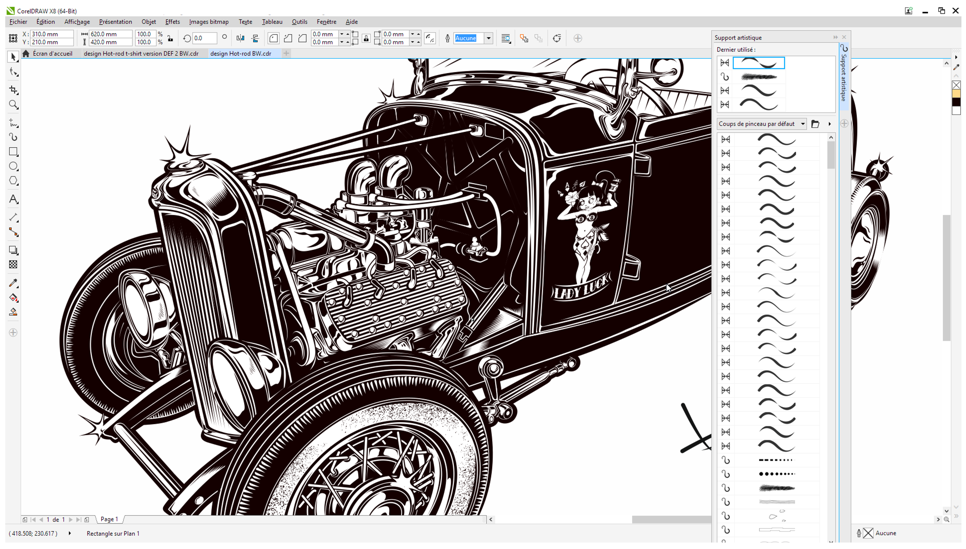The width and height of the screenshot is (966, 549).
Task: Close the Support artistique docker
Action: point(845,38)
